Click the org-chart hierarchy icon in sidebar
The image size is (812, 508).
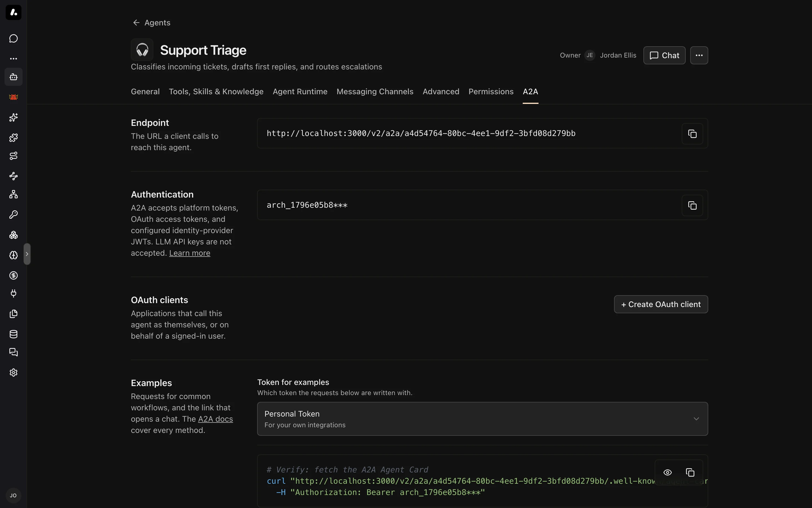14,194
